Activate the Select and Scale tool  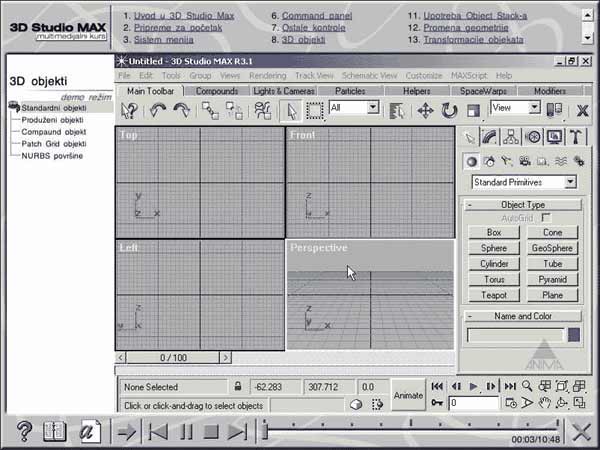(x=473, y=111)
